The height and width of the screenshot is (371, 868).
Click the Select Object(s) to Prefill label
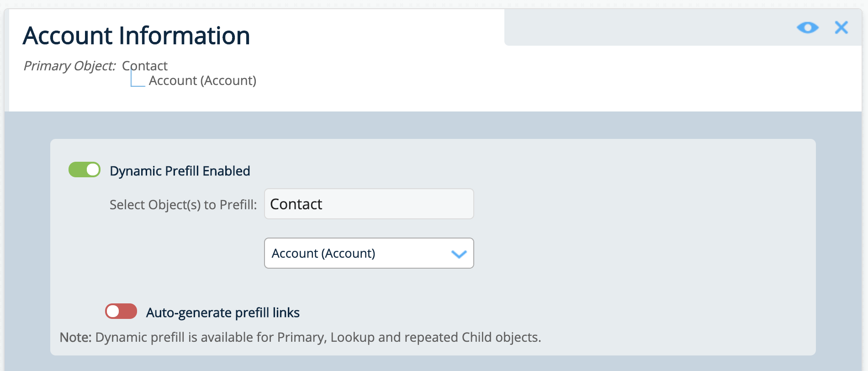click(x=183, y=205)
